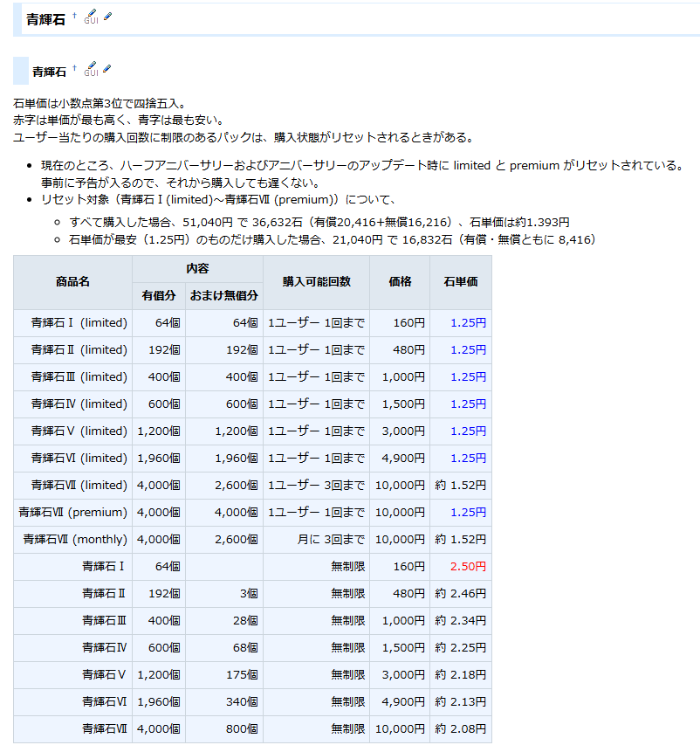Viewport: 700px width, 752px height.
Task: Click the 有償分 sub-header
Action: (x=159, y=296)
